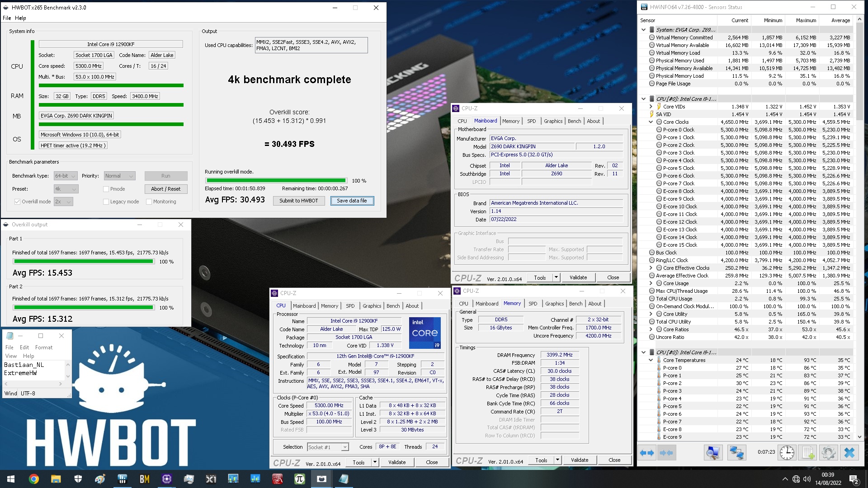Click HWiNFO expand layout arrows icon
Screen dimensions: 868x488
(647, 453)
